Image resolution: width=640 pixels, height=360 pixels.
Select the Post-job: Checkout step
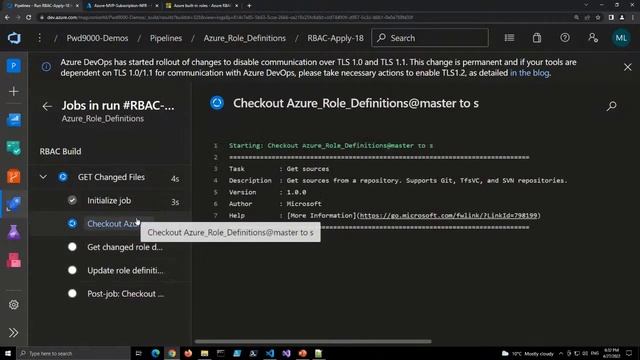(x=110, y=293)
